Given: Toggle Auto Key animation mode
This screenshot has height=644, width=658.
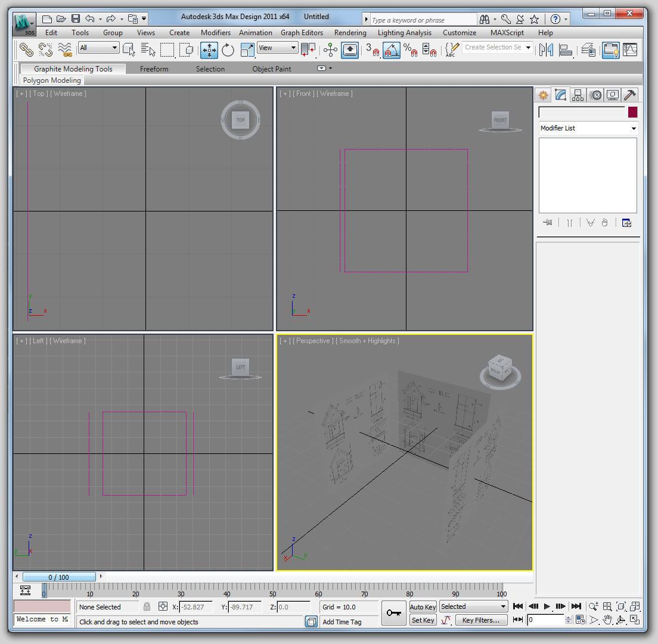Looking at the screenshot, I should coord(423,607).
